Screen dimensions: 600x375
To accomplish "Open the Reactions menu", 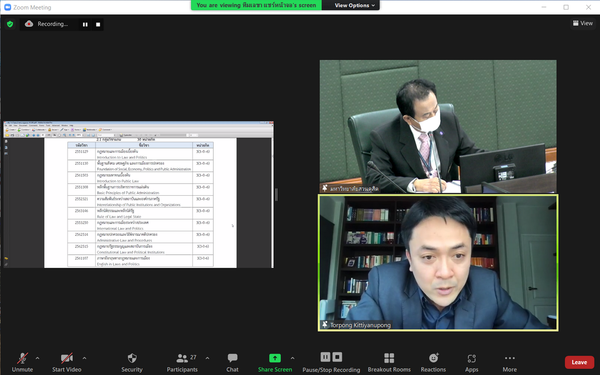I will coord(433,362).
